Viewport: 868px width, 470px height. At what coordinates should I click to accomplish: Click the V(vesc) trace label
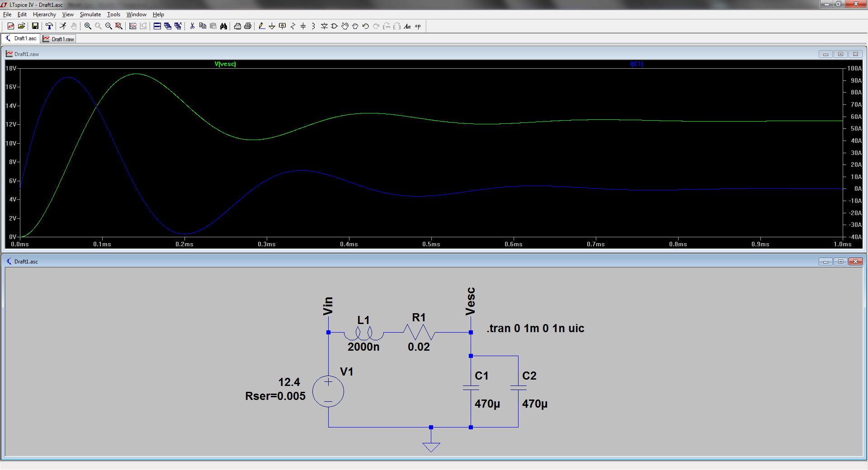point(225,64)
